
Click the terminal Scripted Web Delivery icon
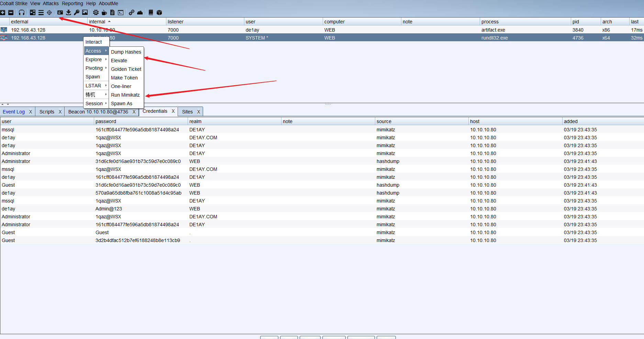[x=121, y=13]
